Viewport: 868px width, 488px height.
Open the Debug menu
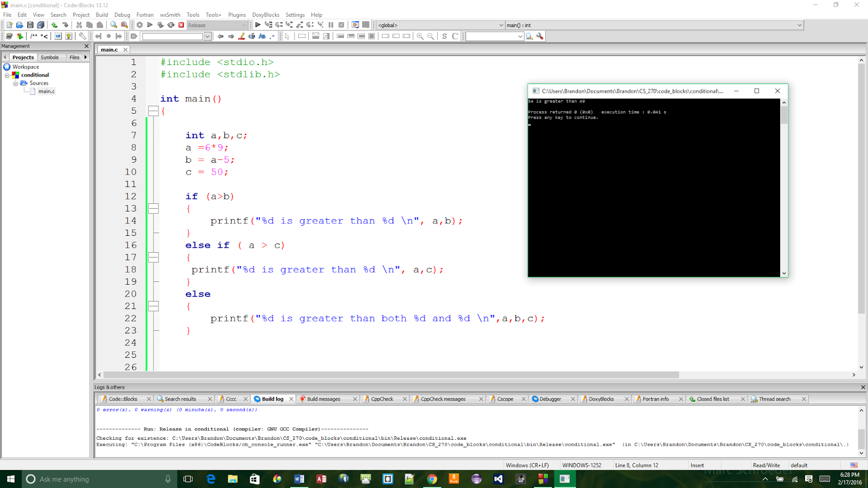click(122, 15)
